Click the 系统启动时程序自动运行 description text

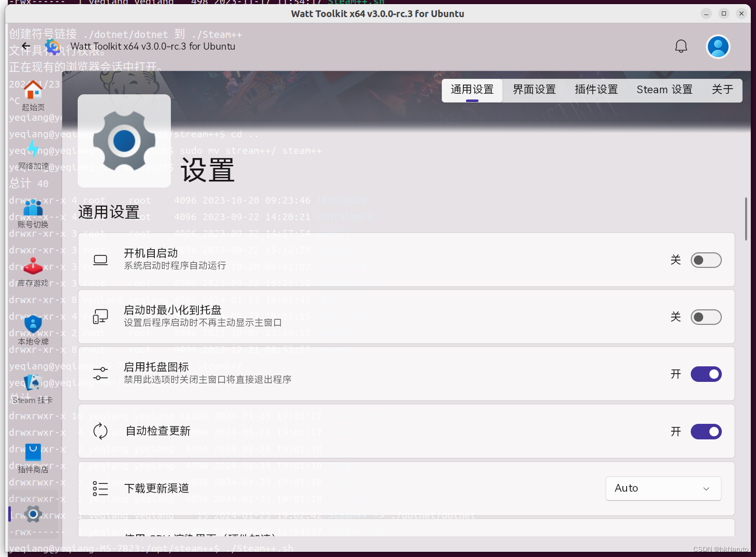tap(175, 266)
